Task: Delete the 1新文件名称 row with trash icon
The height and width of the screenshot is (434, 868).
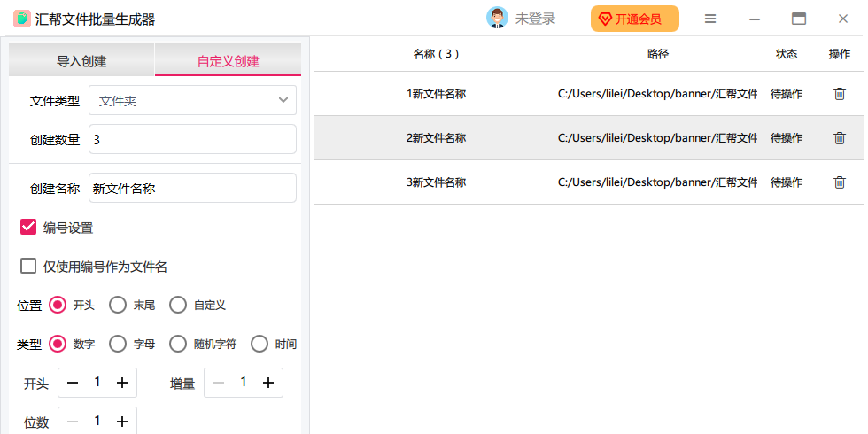Action: click(x=840, y=94)
